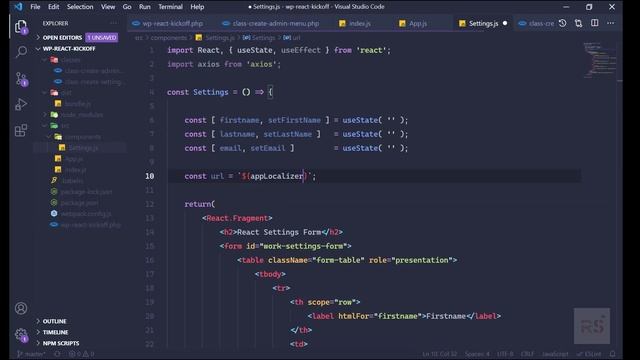Open the Accounts menu icon
This screenshot has width=640, height=360.
pyautogui.click(x=21, y=308)
